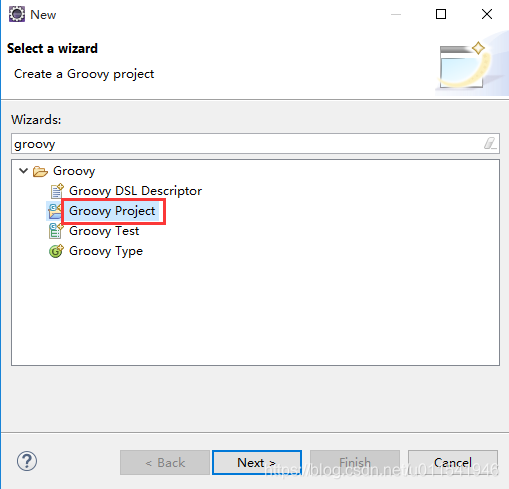This screenshot has width=509, height=489.
Task: Collapse the Groovy folder tree node
Action: click(x=23, y=171)
